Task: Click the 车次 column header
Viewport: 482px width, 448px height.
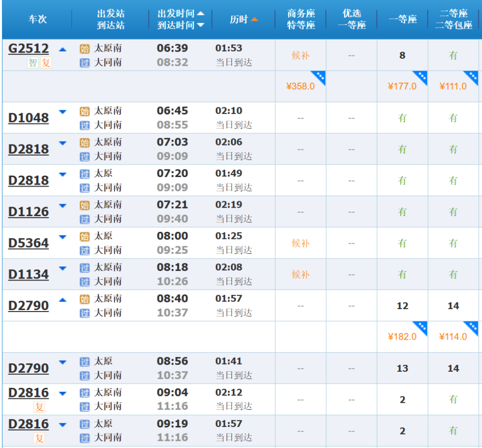Action: (38, 20)
